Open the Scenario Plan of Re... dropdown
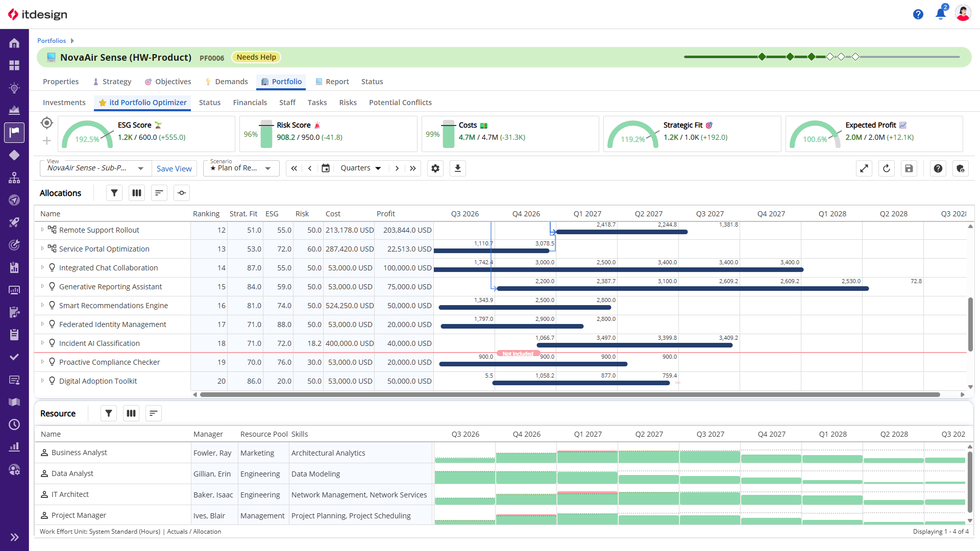Image resolution: width=980 pixels, height=551 pixels. [x=241, y=168]
